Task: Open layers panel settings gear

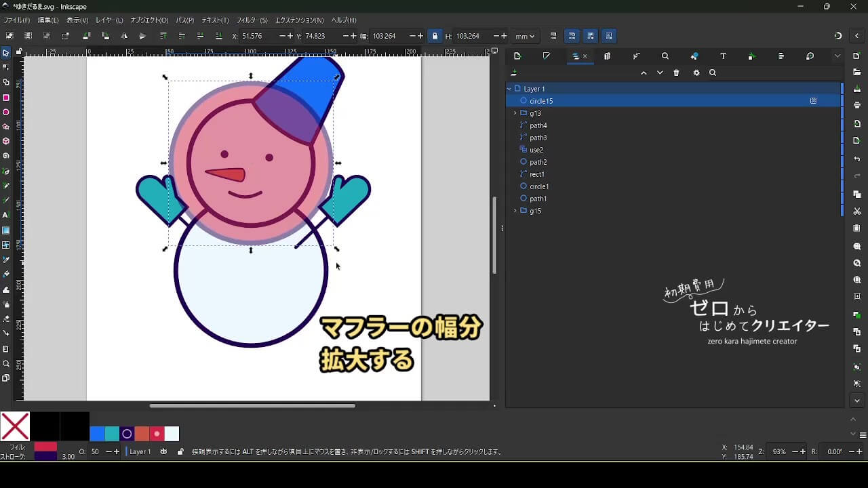Action: point(696,73)
